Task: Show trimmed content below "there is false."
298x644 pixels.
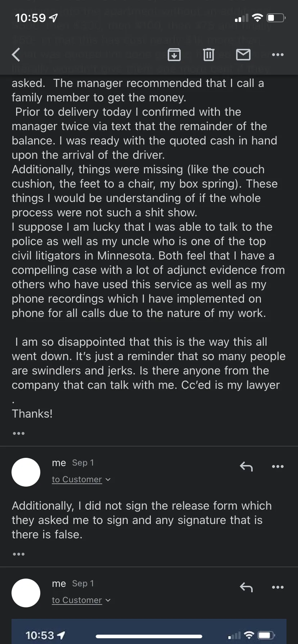Action: tap(19, 554)
